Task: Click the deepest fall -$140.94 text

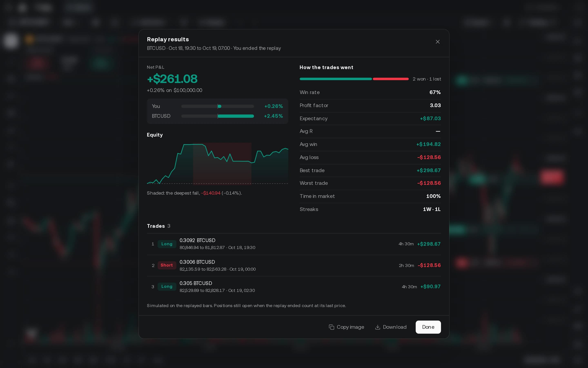Action: [x=210, y=193]
